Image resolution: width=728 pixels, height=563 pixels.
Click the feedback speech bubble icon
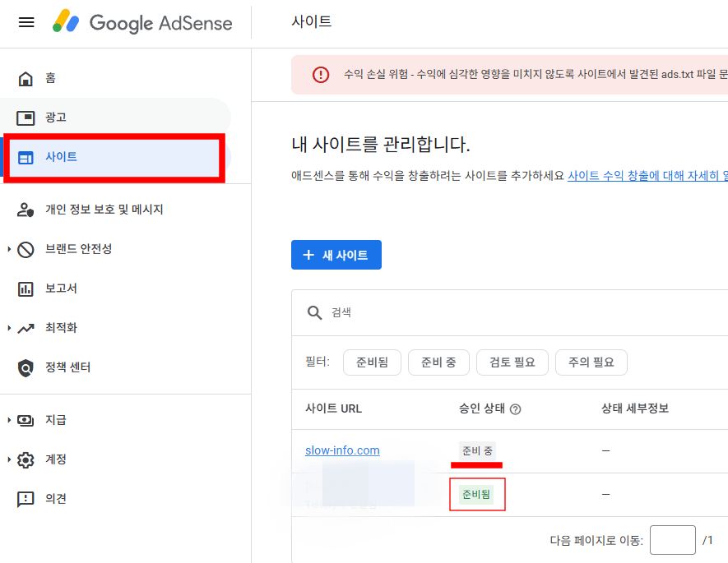click(26, 500)
